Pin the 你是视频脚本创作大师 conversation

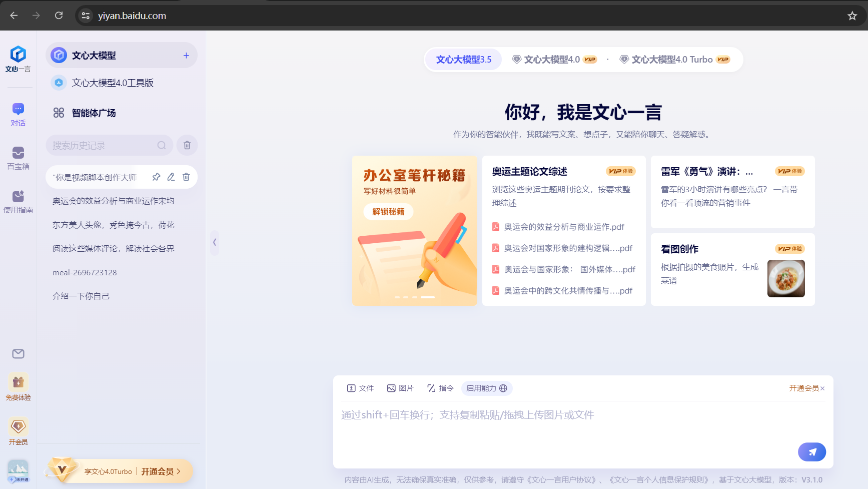click(x=156, y=177)
